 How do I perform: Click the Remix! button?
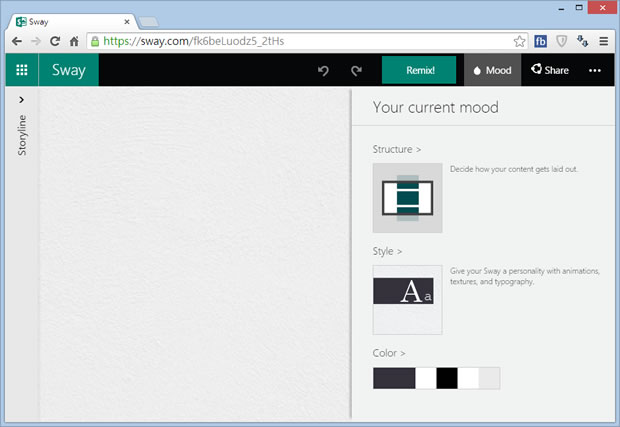pyautogui.click(x=419, y=70)
